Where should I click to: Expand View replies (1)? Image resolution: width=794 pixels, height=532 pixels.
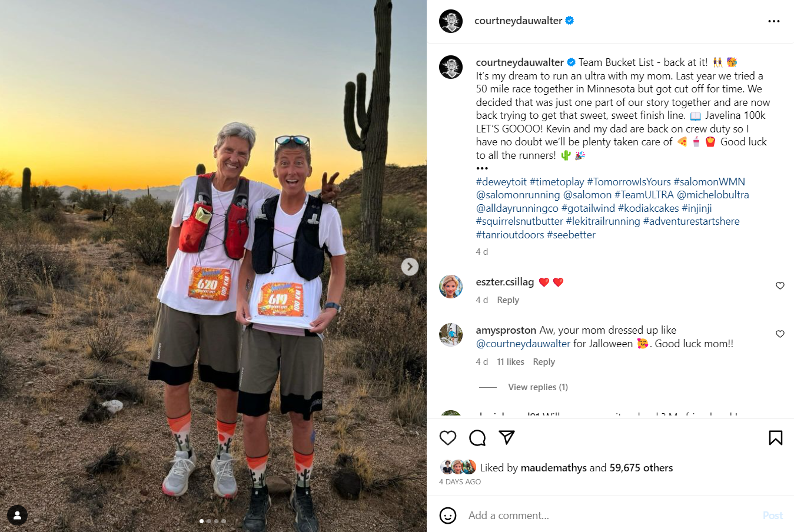coord(538,387)
